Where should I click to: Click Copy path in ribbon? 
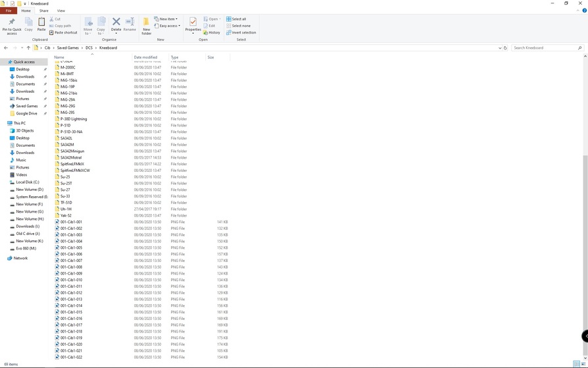coord(60,26)
